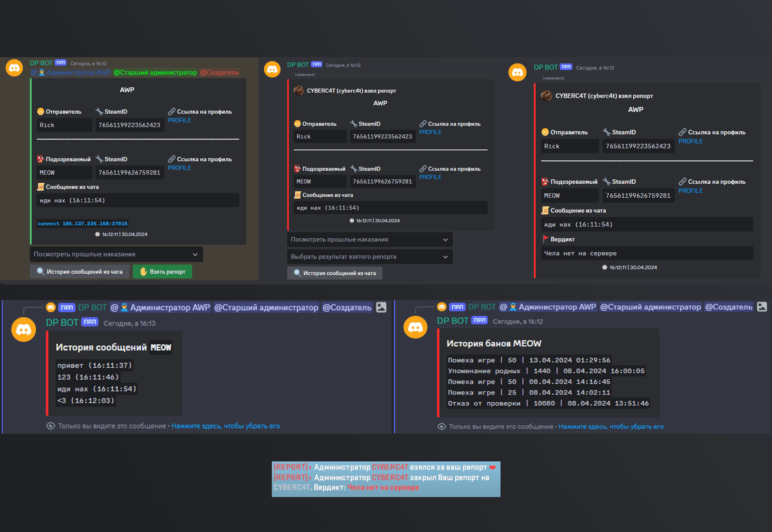Click the @Старший администратор mention in the first message

(x=155, y=72)
